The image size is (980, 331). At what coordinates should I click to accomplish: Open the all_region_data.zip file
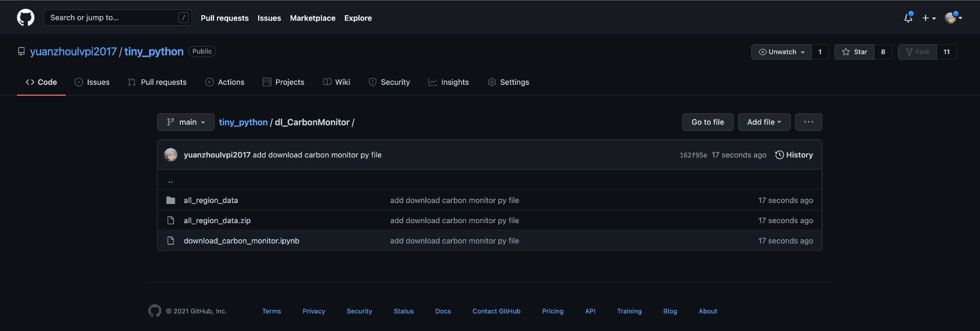pyautogui.click(x=217, y=221)
